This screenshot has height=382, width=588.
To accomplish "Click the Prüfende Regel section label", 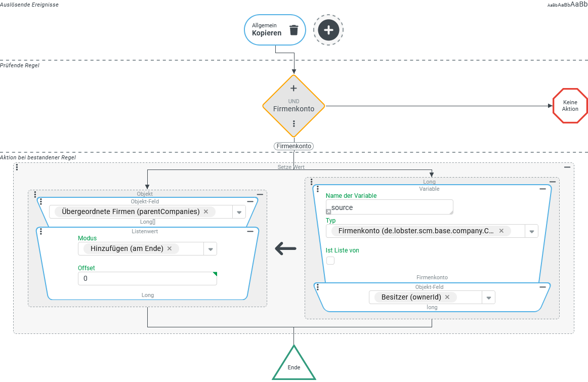I will (x=20, y=66).
